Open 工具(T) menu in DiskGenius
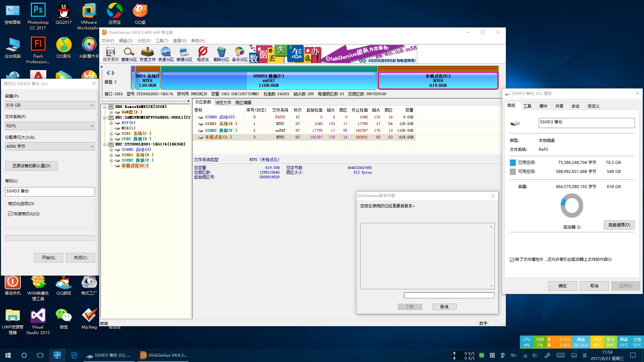This screenshot has width=644, height=362. click(162, 41)
